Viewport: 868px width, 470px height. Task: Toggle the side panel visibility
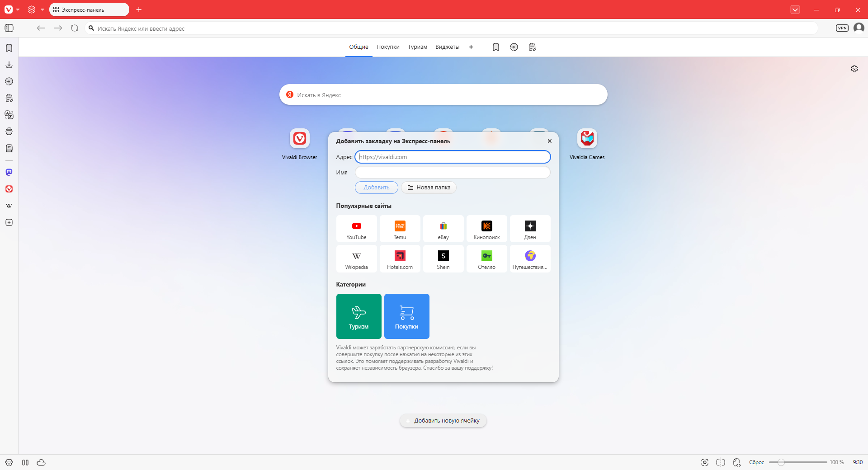tap(9, 28)
